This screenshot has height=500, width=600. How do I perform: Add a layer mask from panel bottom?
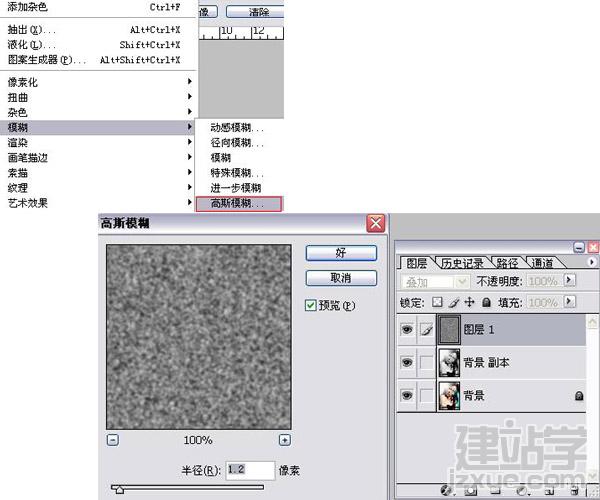click(471, 490)
